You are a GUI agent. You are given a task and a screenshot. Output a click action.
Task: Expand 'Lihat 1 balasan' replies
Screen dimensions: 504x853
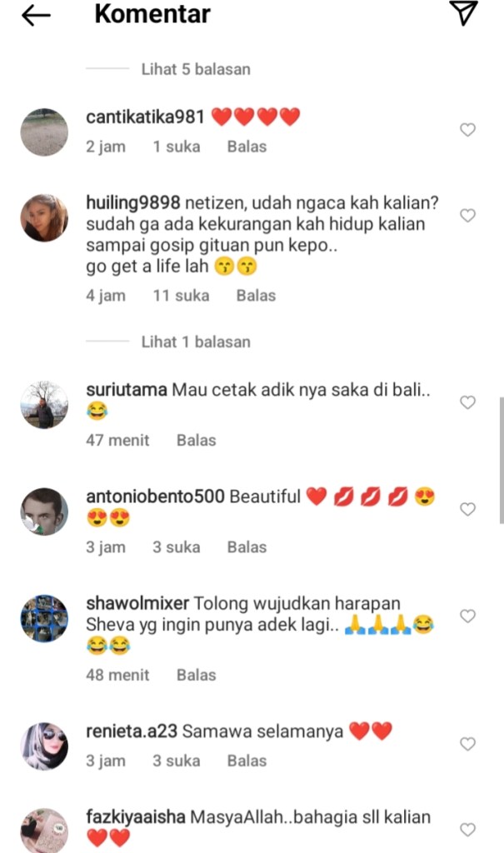(196, 342)
